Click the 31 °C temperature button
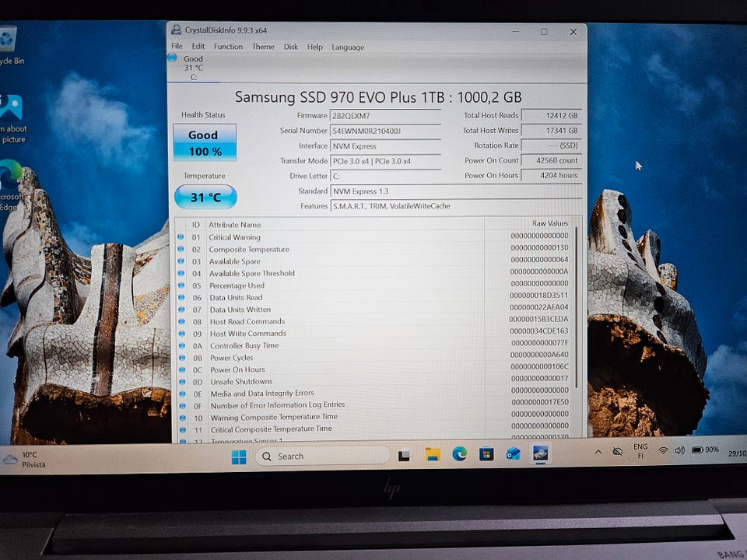This screenshot has width=747, height=560. click(x=205, y=197)
